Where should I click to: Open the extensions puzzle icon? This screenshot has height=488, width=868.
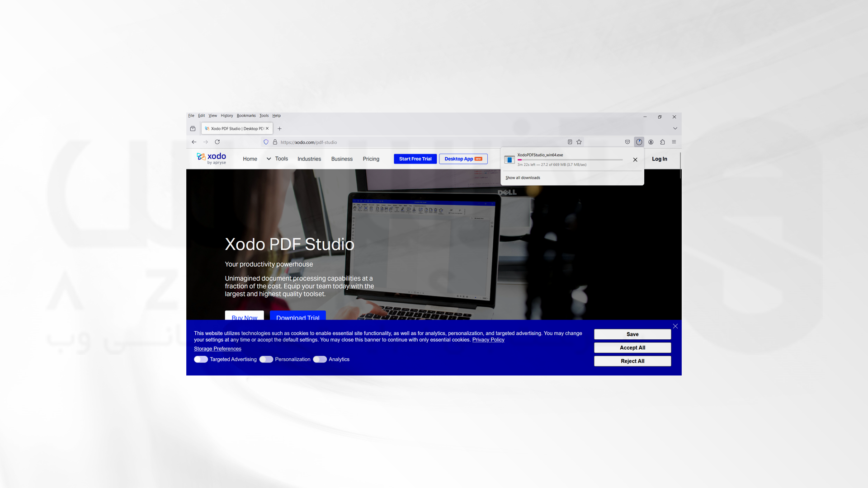[x=663, y=142]
